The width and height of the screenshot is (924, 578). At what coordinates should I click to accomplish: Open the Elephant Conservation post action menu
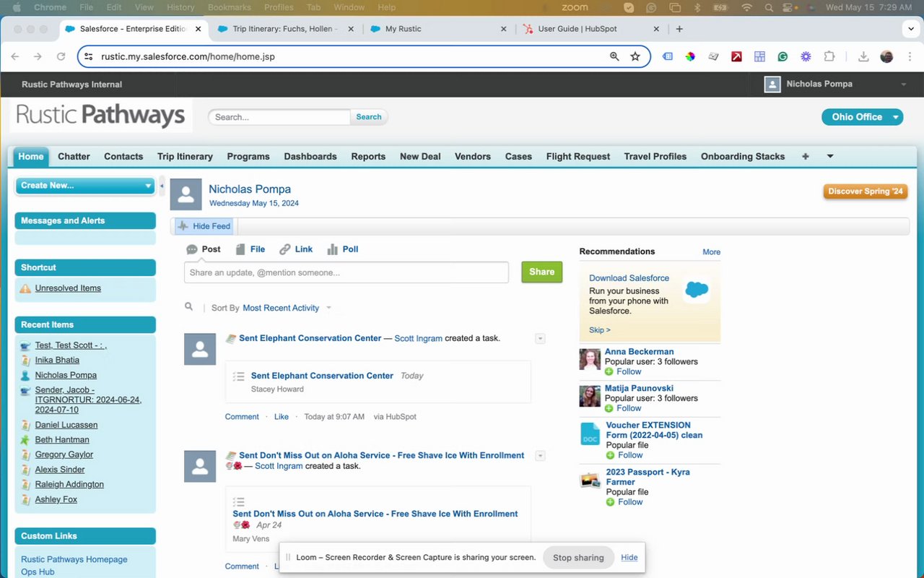pyautogui.click(x=540, y=339)
